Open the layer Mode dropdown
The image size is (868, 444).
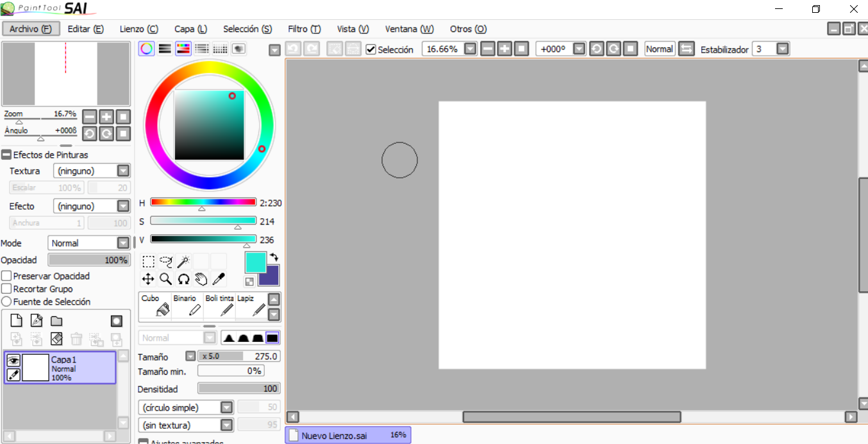point(124,243)
